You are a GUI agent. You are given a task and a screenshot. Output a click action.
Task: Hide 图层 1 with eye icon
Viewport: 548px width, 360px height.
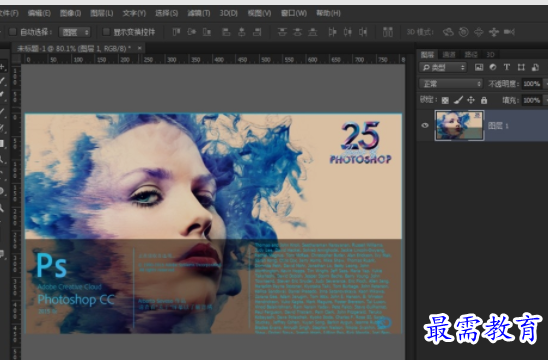[x=425, y=125]
